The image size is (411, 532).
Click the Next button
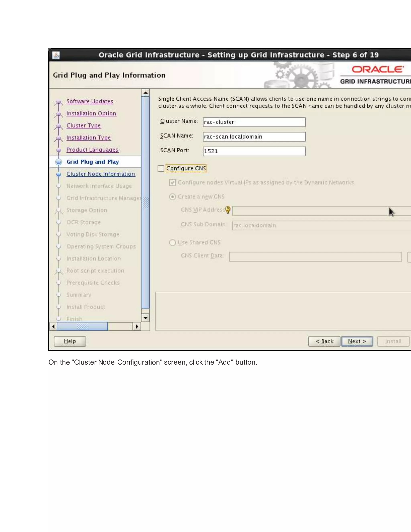(x=357, y=341)
